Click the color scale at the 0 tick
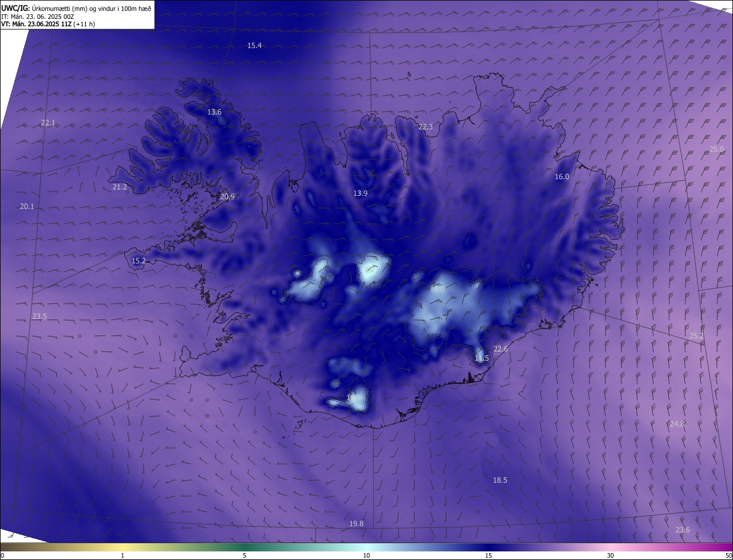 (x=2, y=555)
